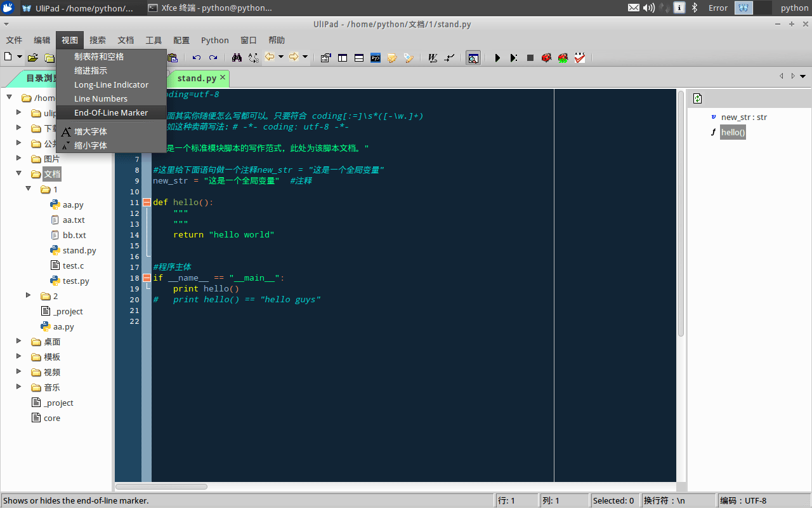
Task: Select the core file in tree
Action: coord(52,418)
